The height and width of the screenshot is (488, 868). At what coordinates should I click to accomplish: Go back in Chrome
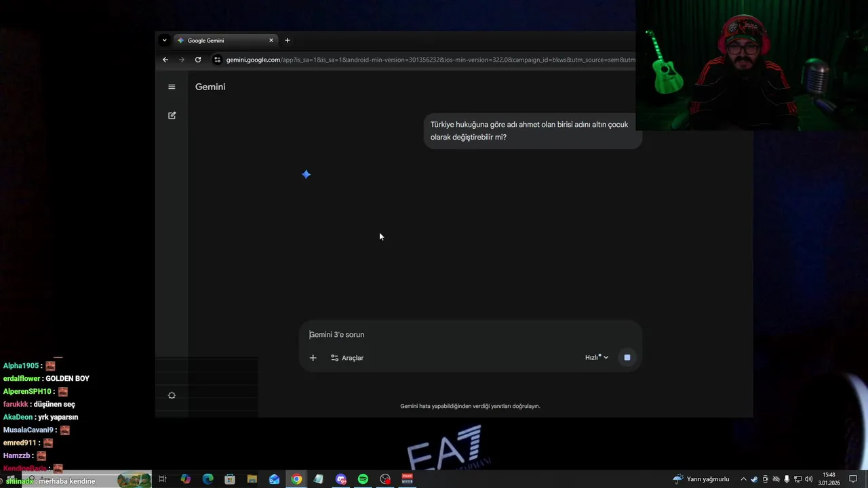click(x=165, y=60)
